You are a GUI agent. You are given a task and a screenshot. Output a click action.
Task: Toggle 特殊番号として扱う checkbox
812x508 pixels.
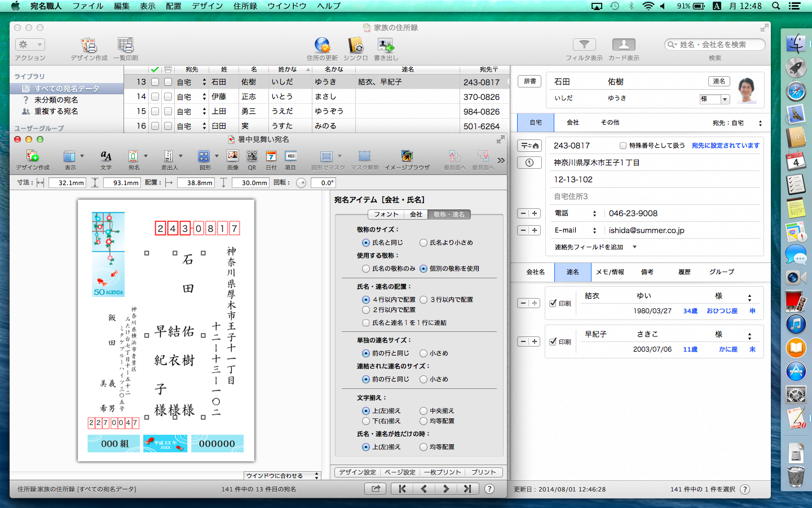(623, 146)
